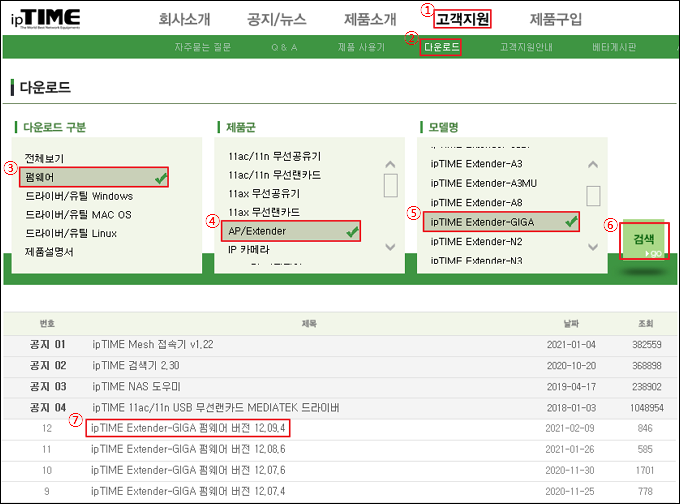
Task: Select 11ac/11n 무선랜카드 product group
Action: (275, 175)
